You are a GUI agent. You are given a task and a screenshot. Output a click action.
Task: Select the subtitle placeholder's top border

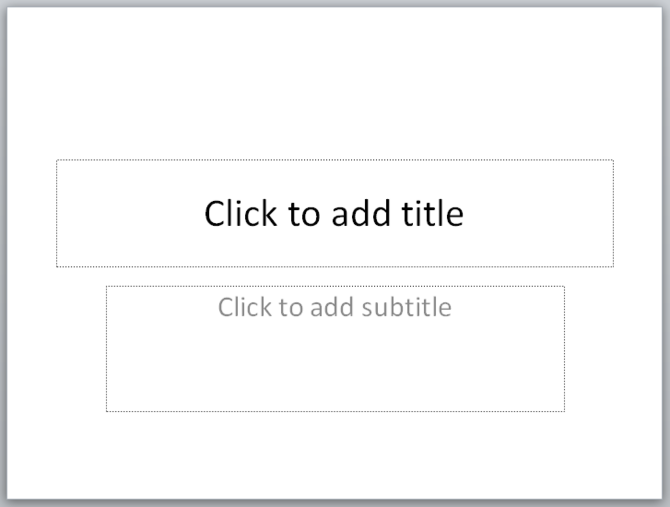tap(334, 287)
